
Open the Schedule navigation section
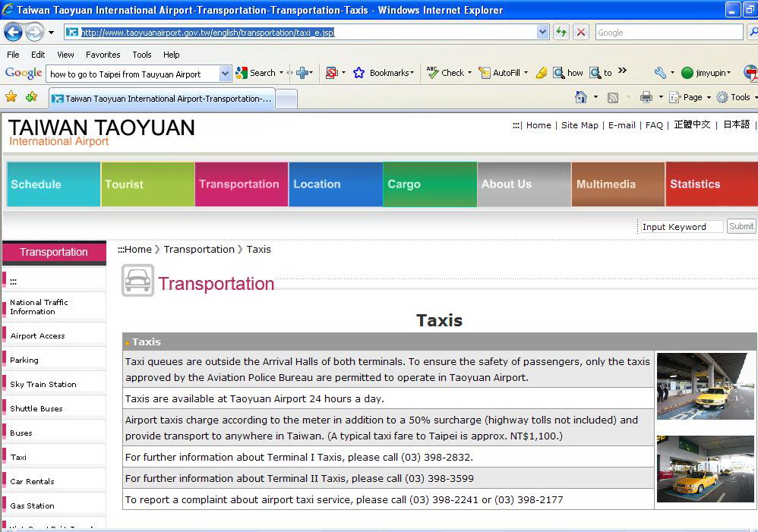click(x=54, y=184)
